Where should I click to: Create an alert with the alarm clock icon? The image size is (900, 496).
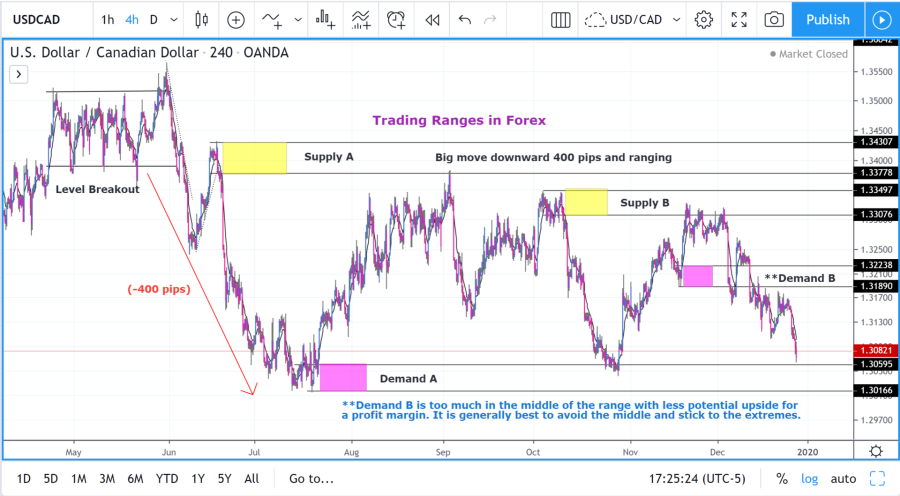[397, 19]
